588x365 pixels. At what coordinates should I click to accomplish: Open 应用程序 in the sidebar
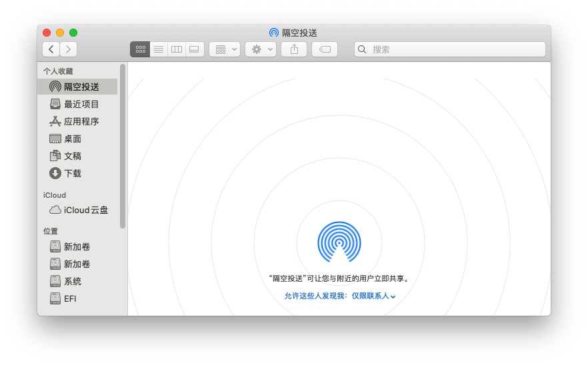pos(77,121)
